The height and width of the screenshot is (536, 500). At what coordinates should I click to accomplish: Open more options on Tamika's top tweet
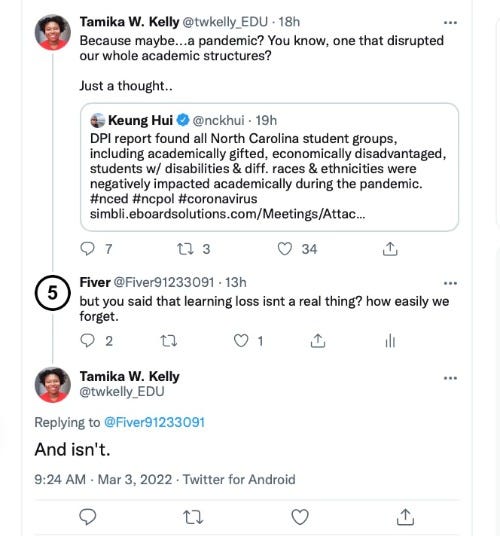tap(450, 23)
